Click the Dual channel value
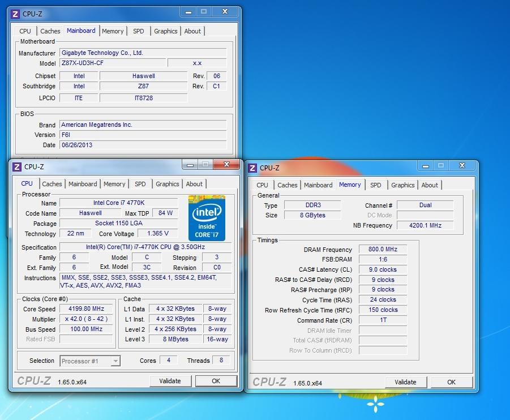The width and height of the screenshot is (510, 420). [x=425, y=205]
